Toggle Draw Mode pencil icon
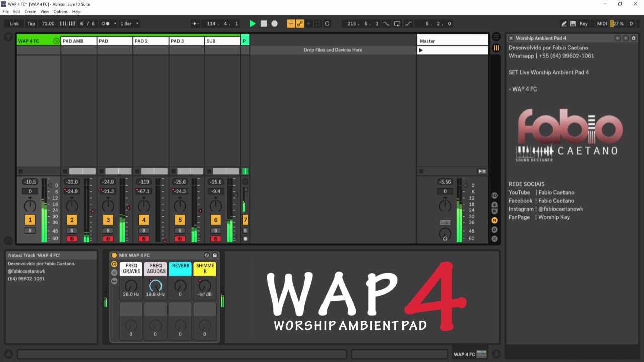Image resolution: width=644 pixels, height=362 pixels. (564, 24)
